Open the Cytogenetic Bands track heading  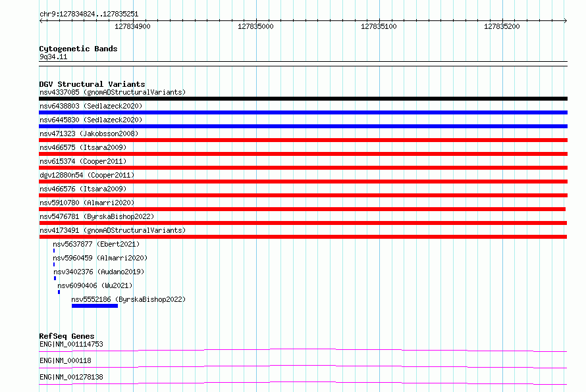click(x=78, y=49)
